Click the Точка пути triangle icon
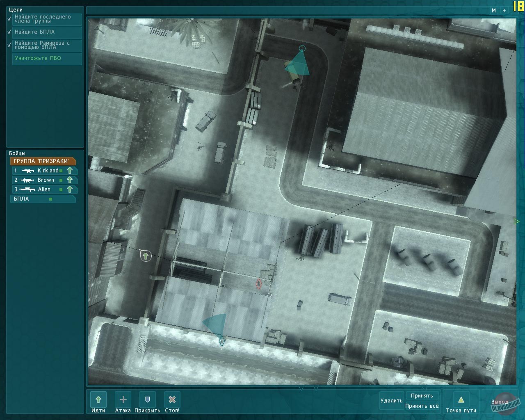 tap(461, 400)
